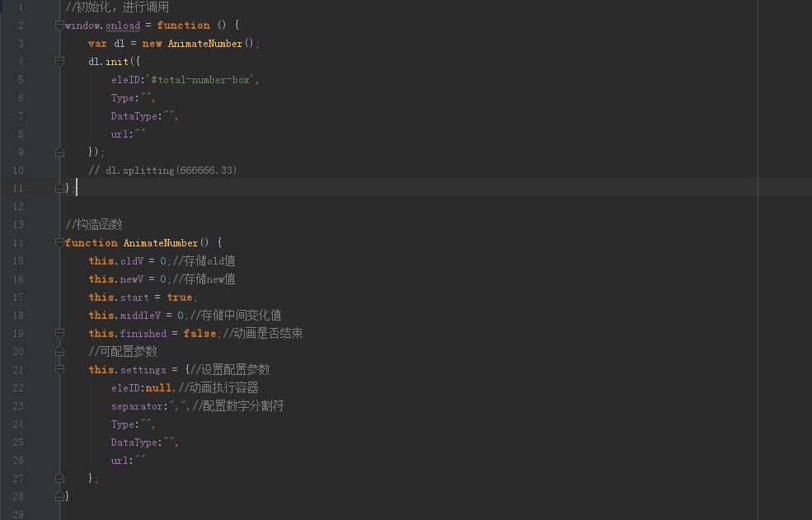This screenshot has width=812, height=520.
Task: Click line number 11 in the gutter
Action: point(18,188)
